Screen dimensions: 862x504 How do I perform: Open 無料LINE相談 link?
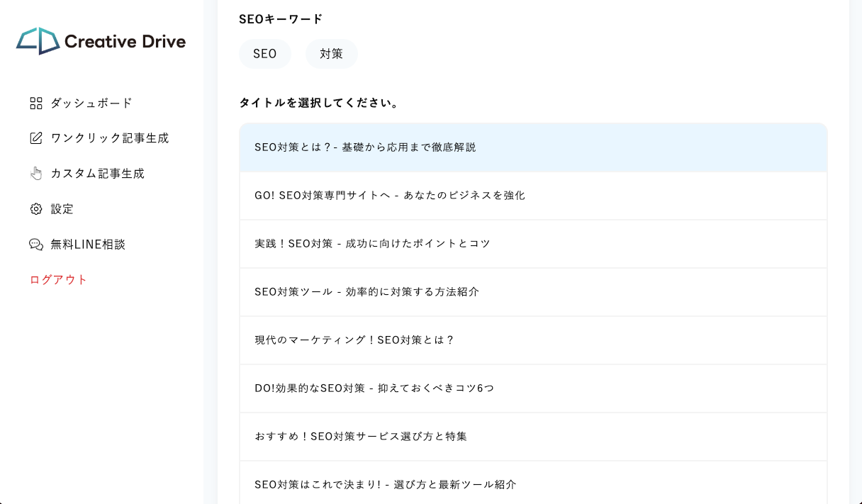click(88, 245)
